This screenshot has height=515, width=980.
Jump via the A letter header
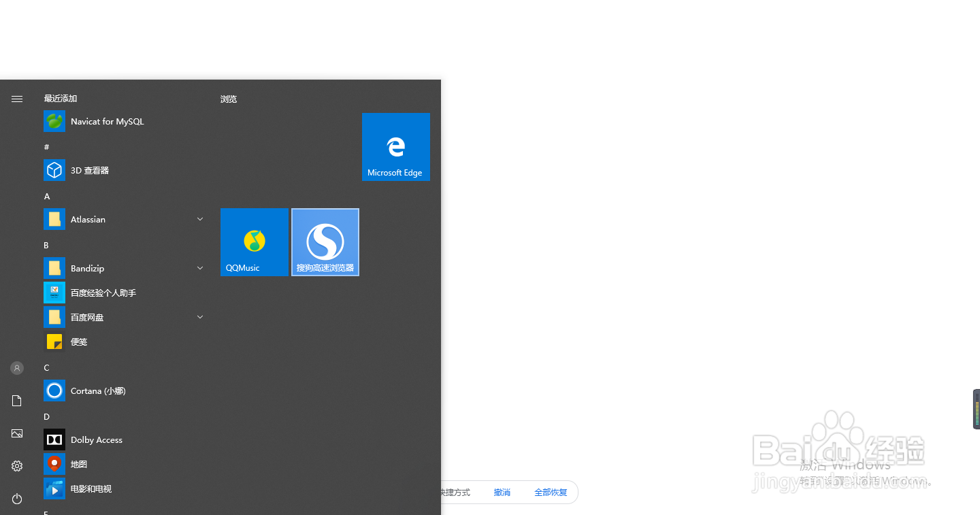[x=47, y=196]
